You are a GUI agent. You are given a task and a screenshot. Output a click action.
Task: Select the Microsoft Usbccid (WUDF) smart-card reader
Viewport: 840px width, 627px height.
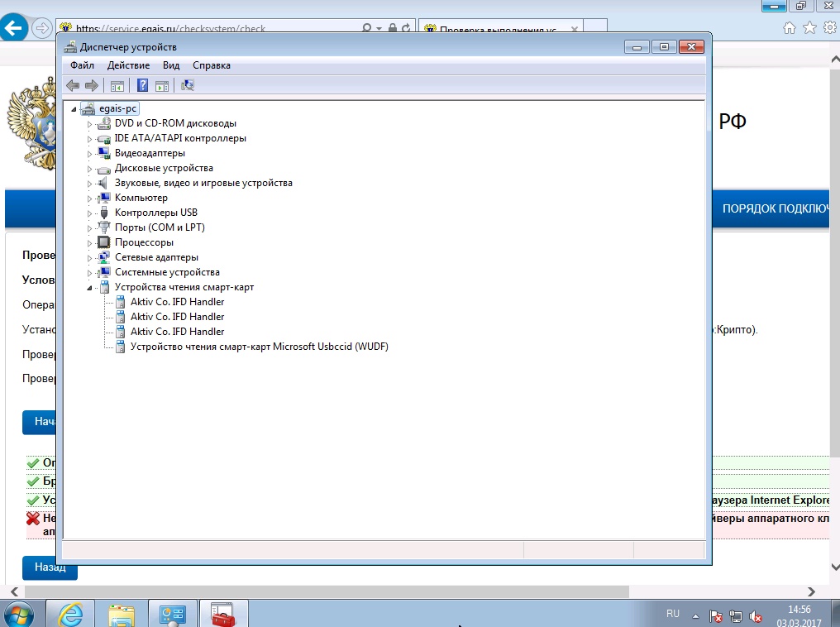coord(259,347)
